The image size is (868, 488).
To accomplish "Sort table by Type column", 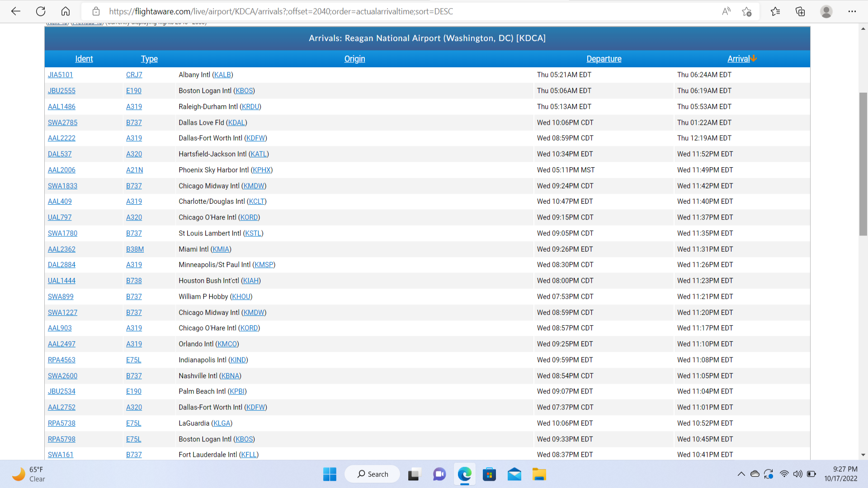I will point(149,59).
